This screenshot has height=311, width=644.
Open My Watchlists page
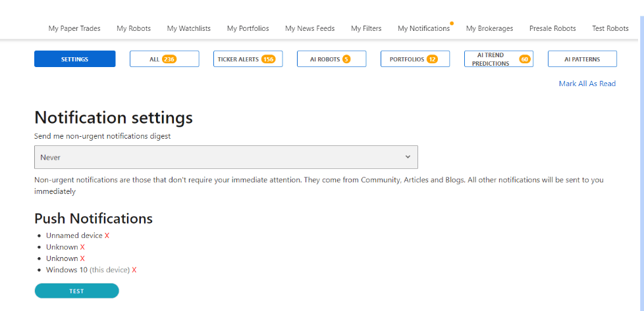188,28
